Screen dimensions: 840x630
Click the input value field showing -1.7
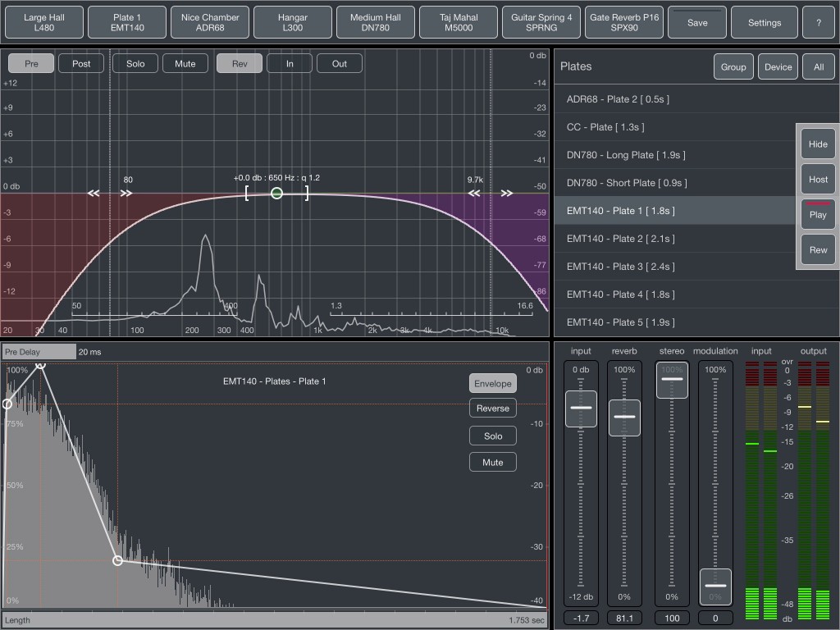pos(581,619)
